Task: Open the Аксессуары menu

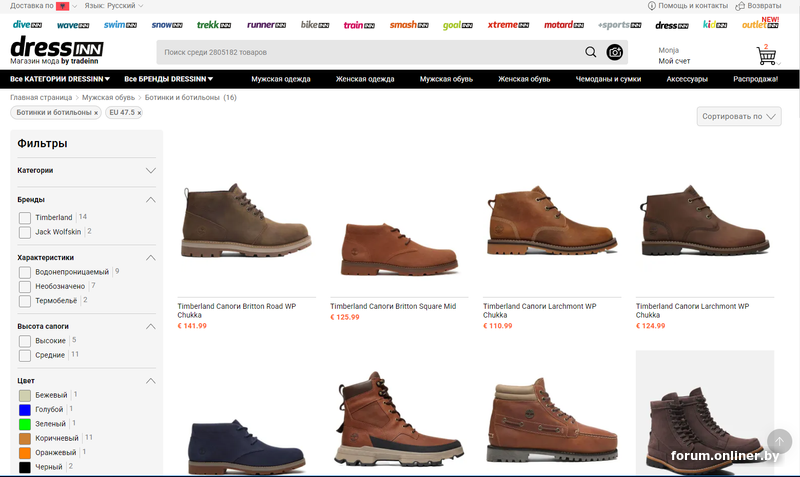Action: pyautogui.click(x=687, y=79)
